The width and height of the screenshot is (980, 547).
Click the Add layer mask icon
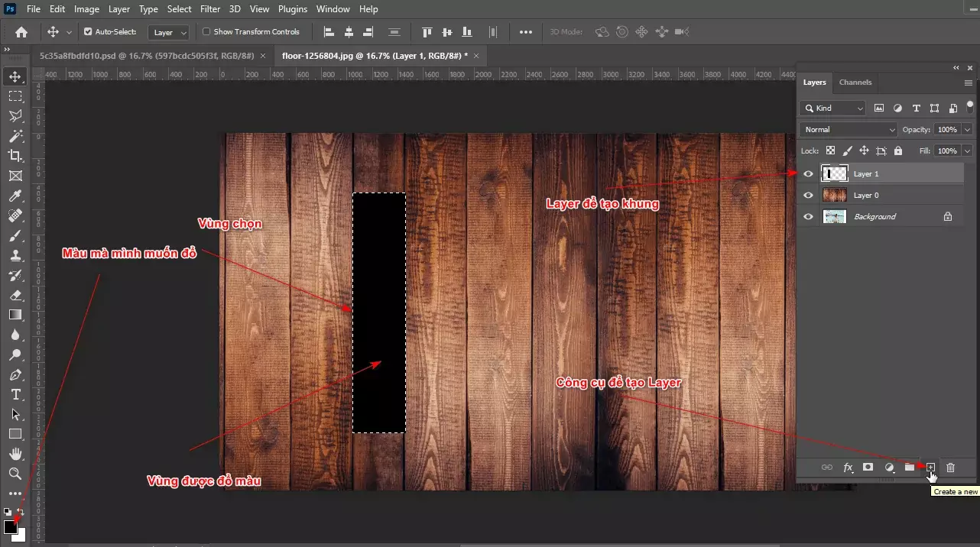(x=868, y=468)
